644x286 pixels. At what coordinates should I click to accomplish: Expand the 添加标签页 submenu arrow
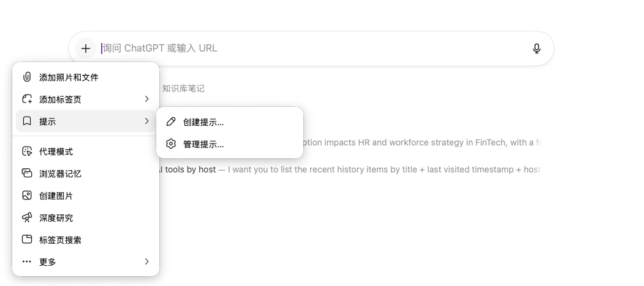(x=146, y=99)
